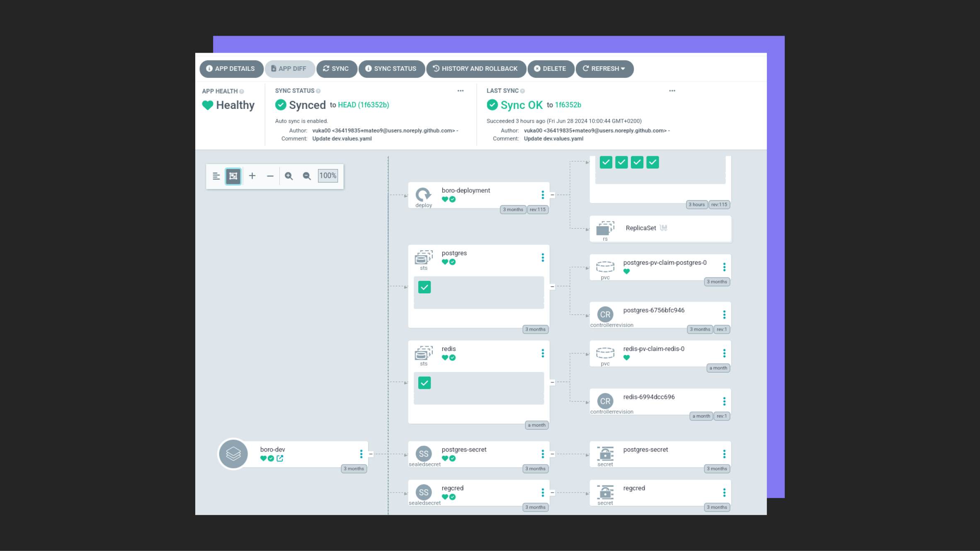
Task: Click the postgres pod green checkmark
Action: 425,287
